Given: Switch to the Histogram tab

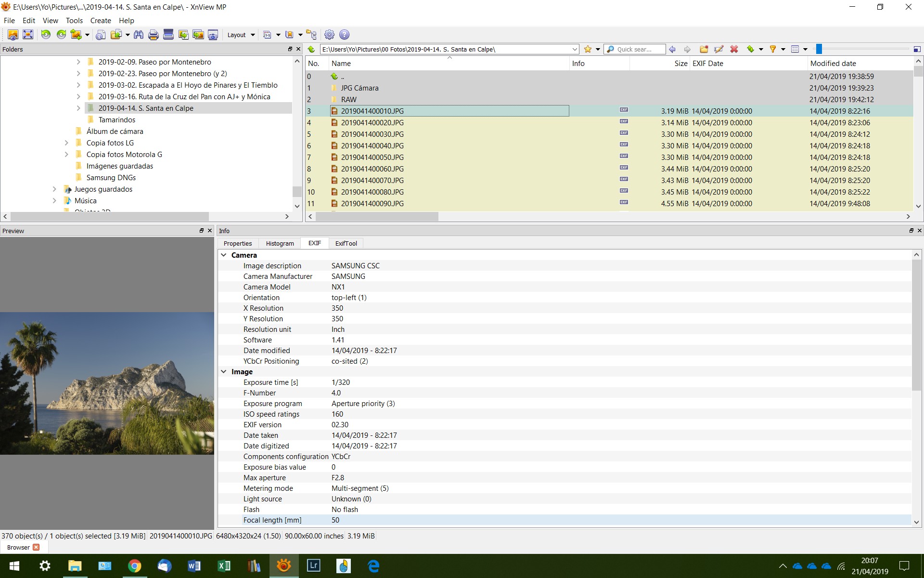Looking at the screenshot, I should click(x=280, y=243).
